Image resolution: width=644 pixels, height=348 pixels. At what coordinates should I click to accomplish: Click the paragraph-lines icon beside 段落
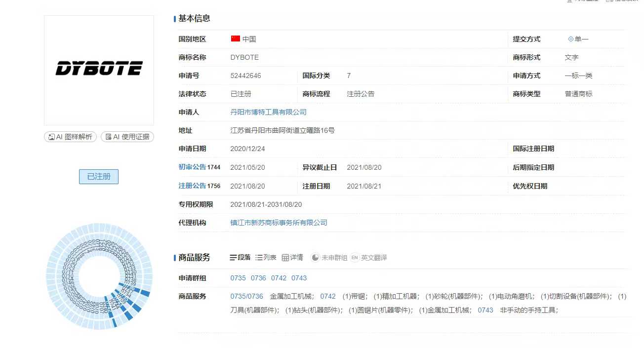coord(234,258)
